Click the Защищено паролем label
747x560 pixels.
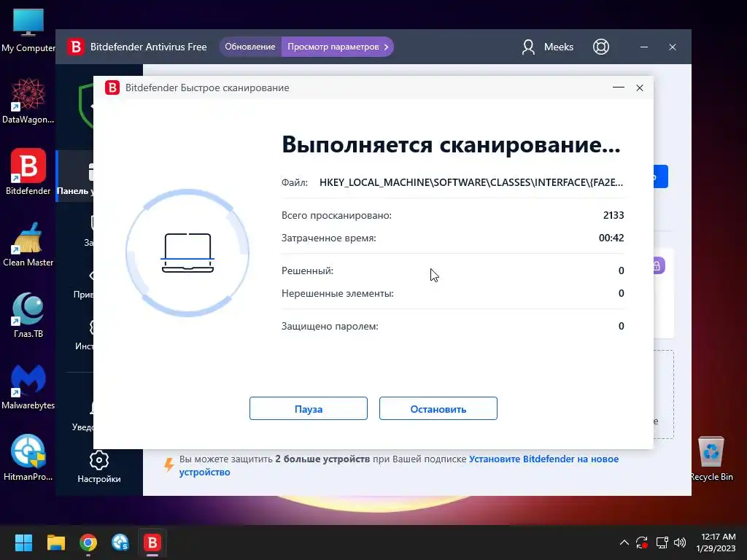coord(330,326)
